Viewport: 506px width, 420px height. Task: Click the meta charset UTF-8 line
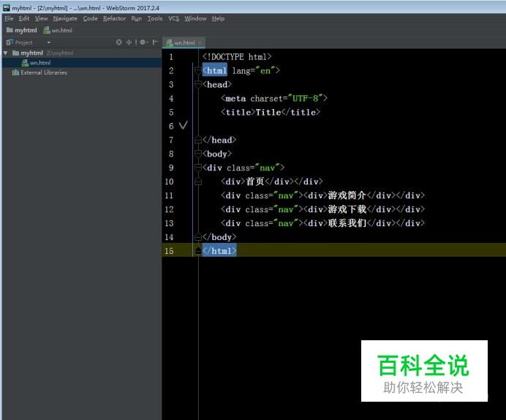pos(274,99)
